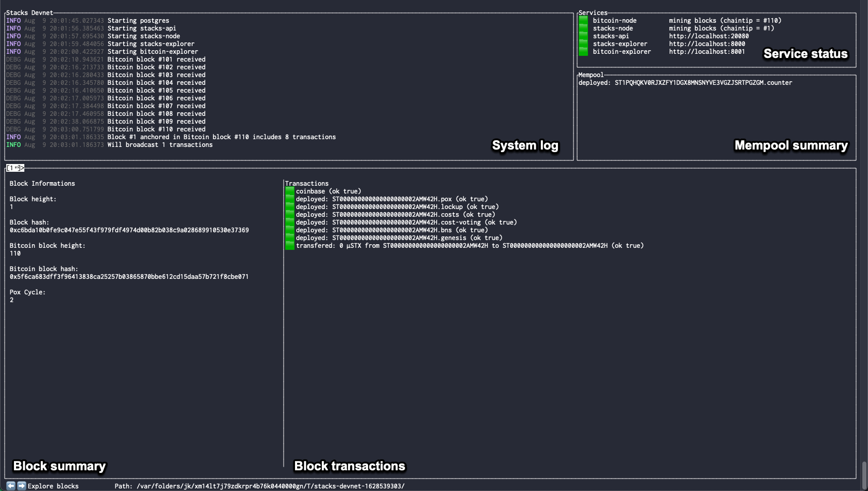Toggle the stacks-node service indicator
The width and height of the screenshot is (868, 491).
(x=583, y=28)
